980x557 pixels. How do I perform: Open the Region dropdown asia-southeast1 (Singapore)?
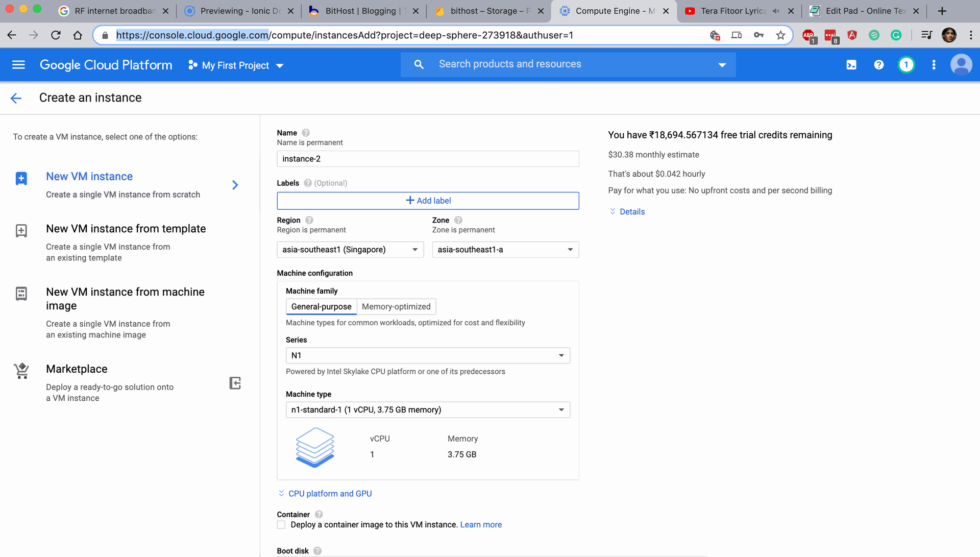point(350,250)
